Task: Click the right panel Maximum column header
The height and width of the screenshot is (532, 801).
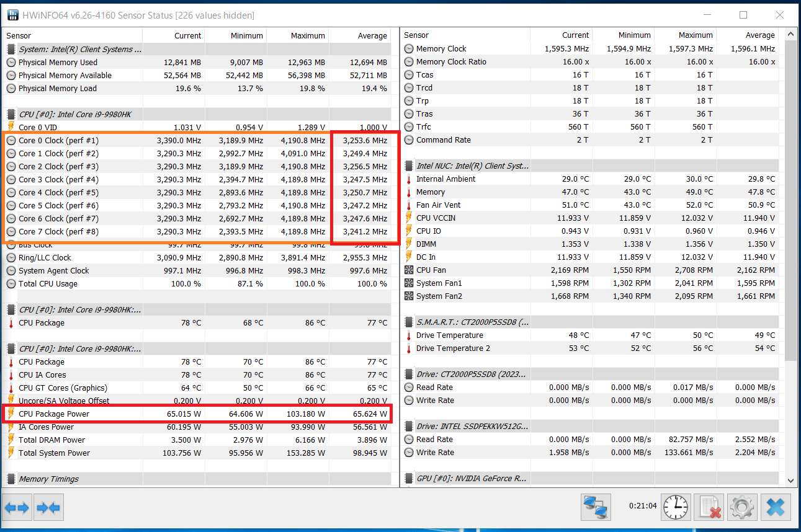Action: point(686,35)
